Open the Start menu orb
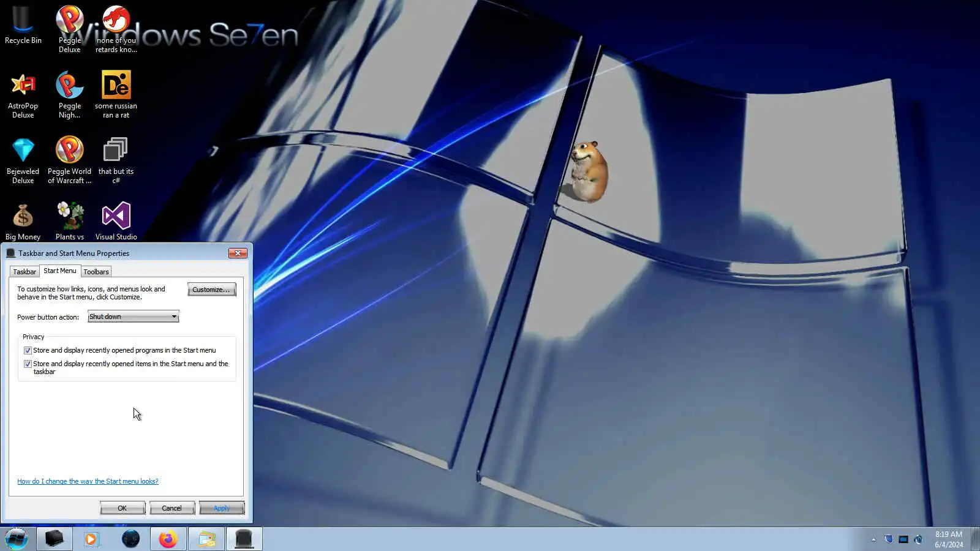 click(17, 539)
